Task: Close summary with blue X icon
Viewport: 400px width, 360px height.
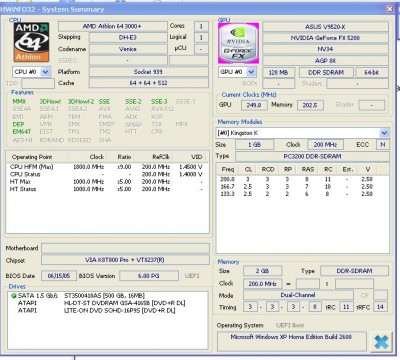Action: 381,342
